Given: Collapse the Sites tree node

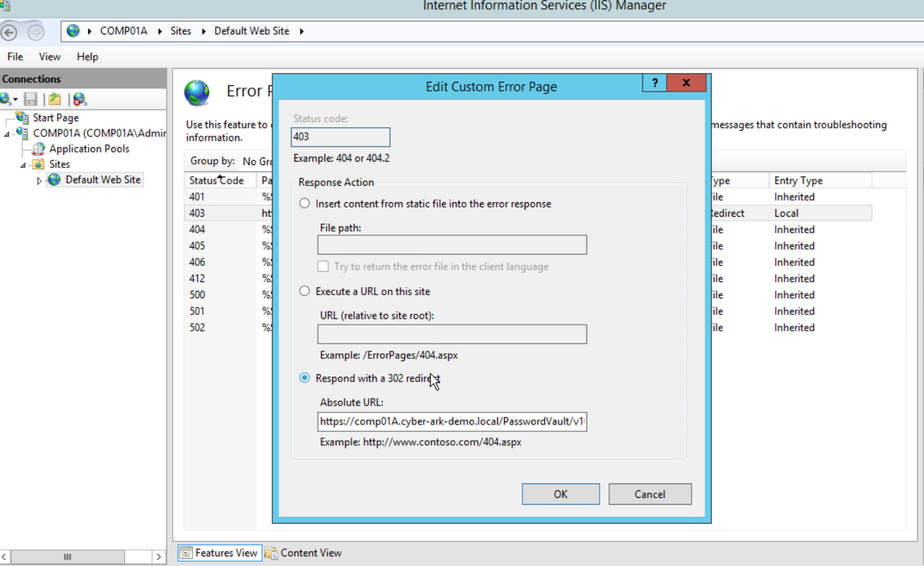Looking at the screenshot, I should (22, 164).
